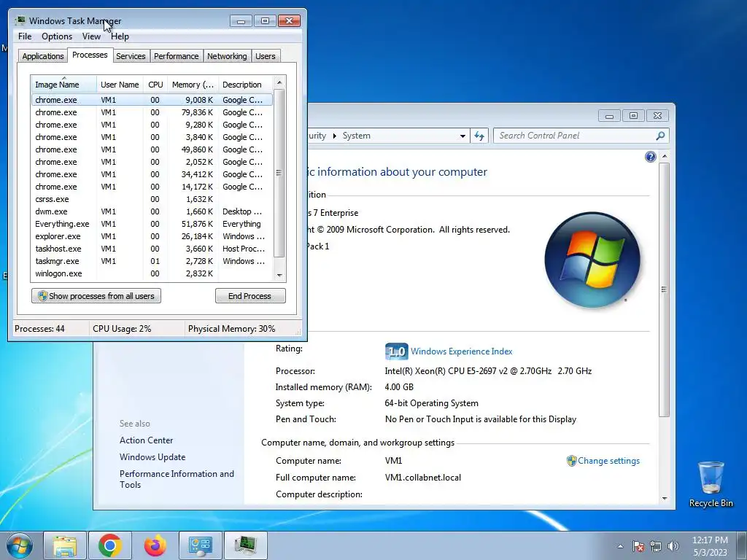
Task: Switch to the Applications tab
Action: click(x=43, y=56)
